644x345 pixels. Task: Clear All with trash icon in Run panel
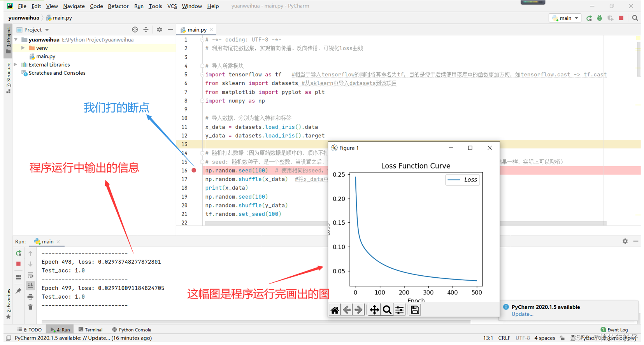30,307
